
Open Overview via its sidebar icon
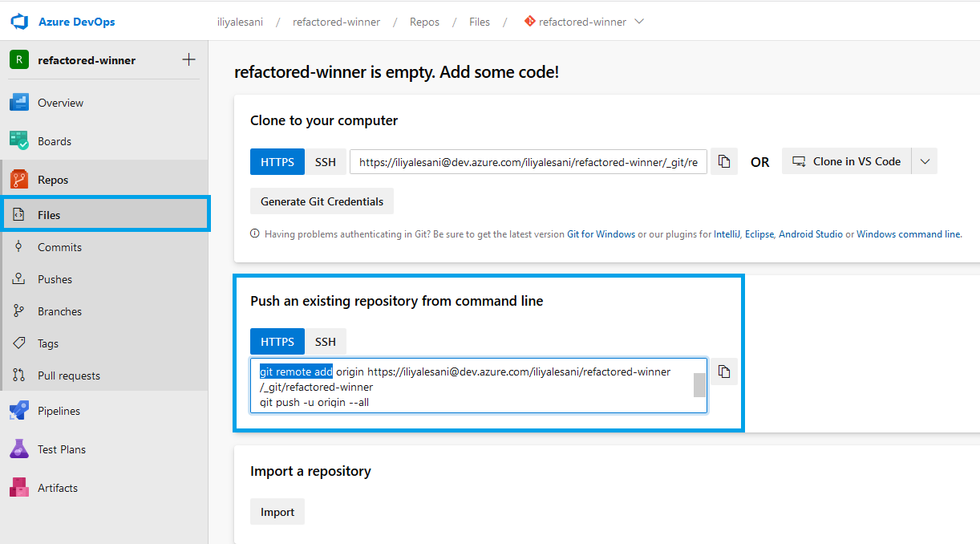(x=19, y=103)
